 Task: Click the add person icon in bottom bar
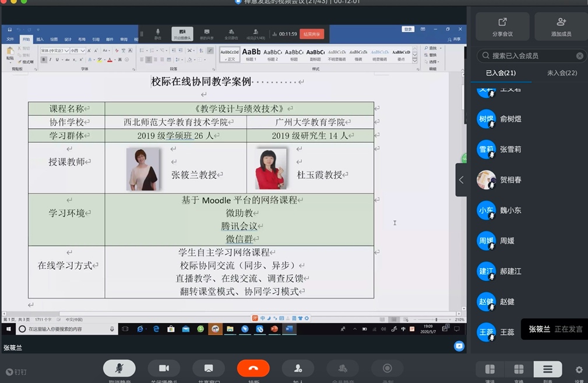click(298, 368)
